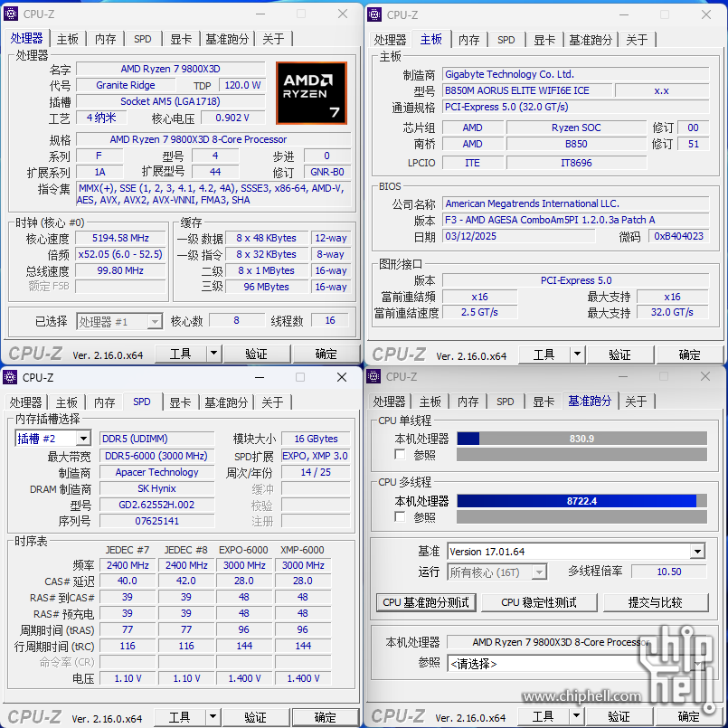Click CPU 稳定性测试 button
The image size is (728, 728).
(539, 602)
